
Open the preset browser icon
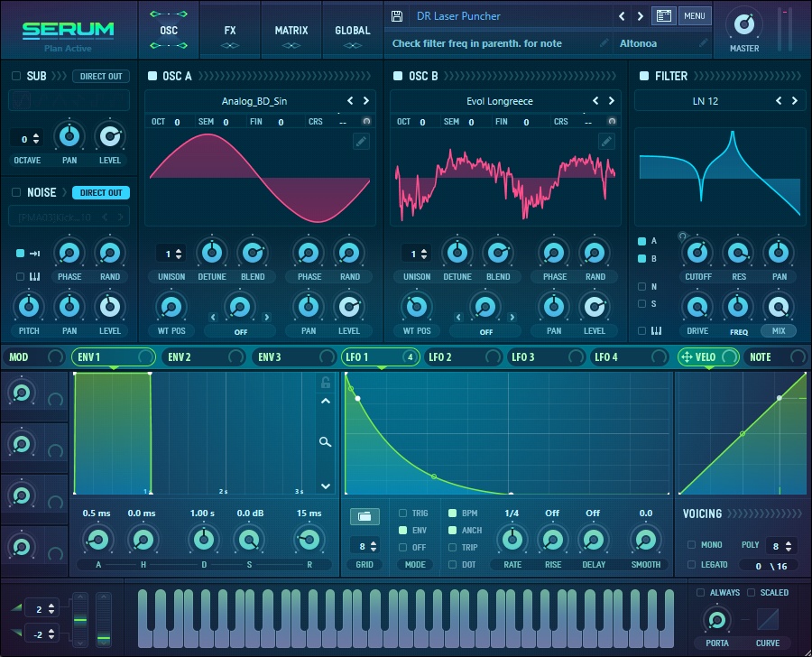point(663,16)
